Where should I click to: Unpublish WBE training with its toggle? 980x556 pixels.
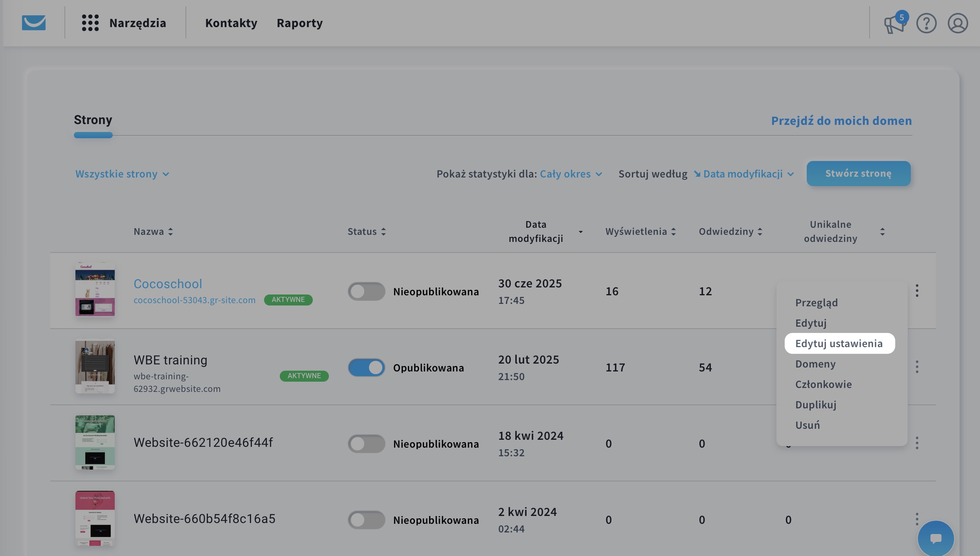[366, 368]
